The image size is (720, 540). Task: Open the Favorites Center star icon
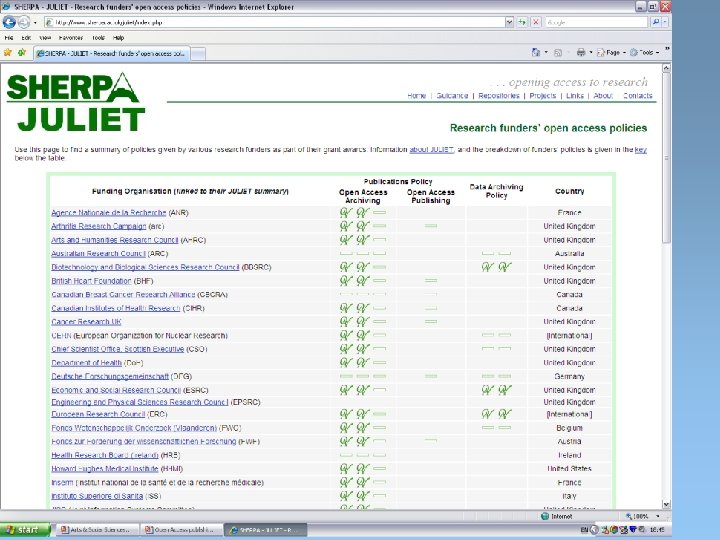(x=7, y=52)
